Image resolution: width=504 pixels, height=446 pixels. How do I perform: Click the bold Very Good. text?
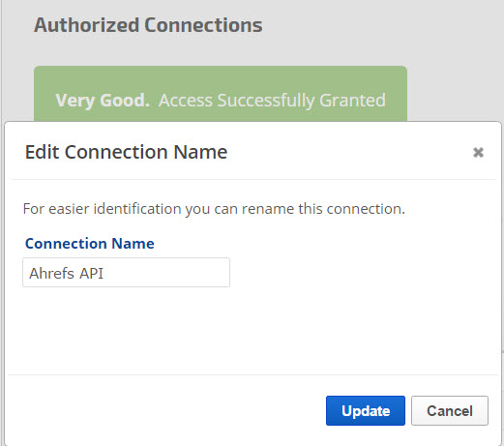(103, 101)
